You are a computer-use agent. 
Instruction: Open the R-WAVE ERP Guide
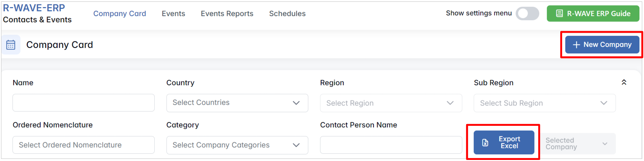[593, 14]
